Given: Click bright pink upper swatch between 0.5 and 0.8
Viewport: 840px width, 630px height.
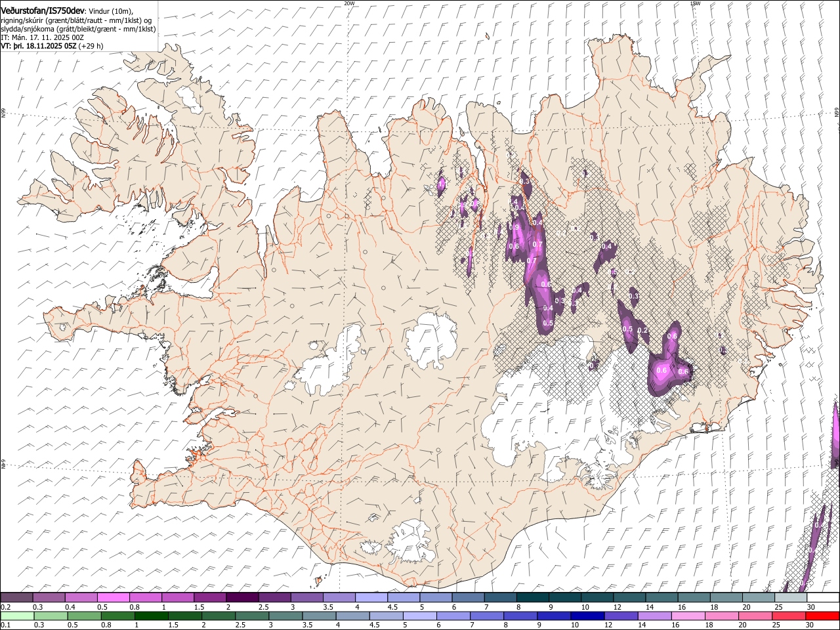Looking at the screenshot, I should click(x=114, y=598).
